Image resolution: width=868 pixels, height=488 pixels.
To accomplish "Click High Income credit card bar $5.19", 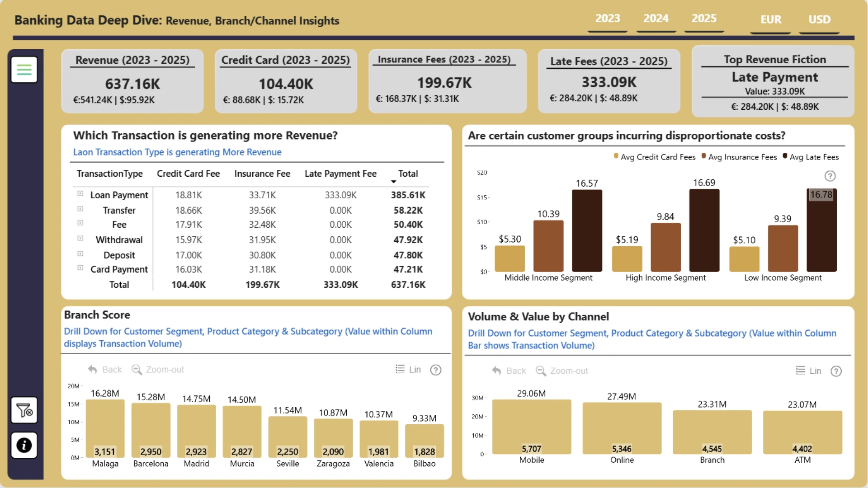I will click(x=627, y=259).
